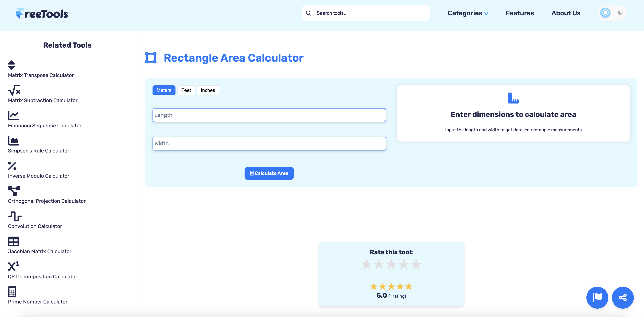Click the percent icon above Inverse Modulo Calculator
Screen dimensions: 644x317
point(12,166)
